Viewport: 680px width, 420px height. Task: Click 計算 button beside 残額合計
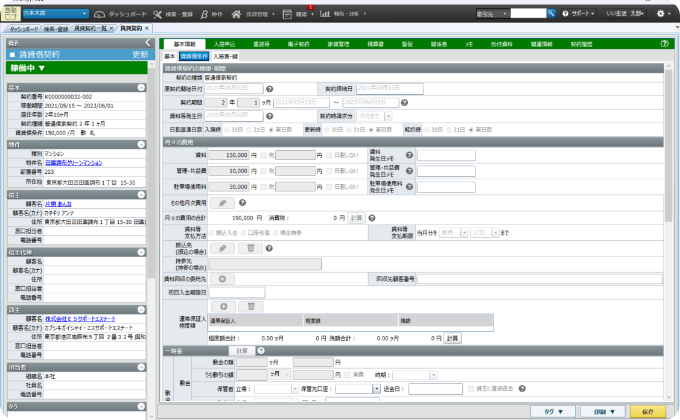[452, 338]
